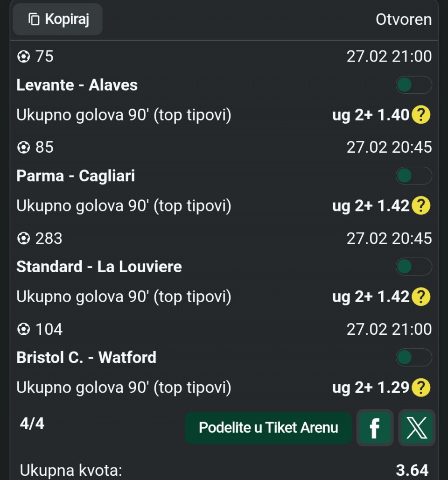Screen dimensions: 448x480
Task: Click the Otvoren status label
Action: [x=404, y=20]
